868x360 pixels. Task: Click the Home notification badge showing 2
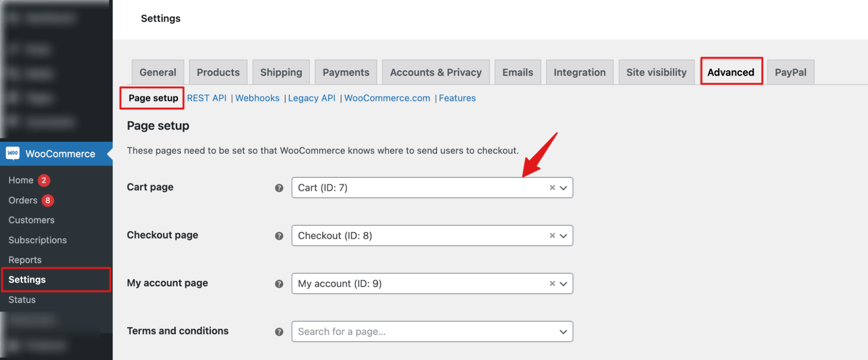[43, 180]
